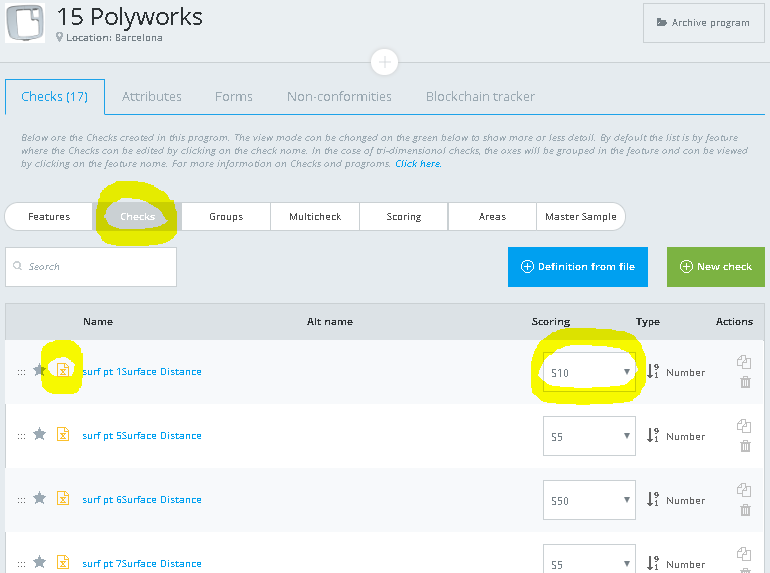The width and height of the screenshot is (770, 573).
Task: Delete the surf pt 6Surface Distance check
Action: click(745, 510)
